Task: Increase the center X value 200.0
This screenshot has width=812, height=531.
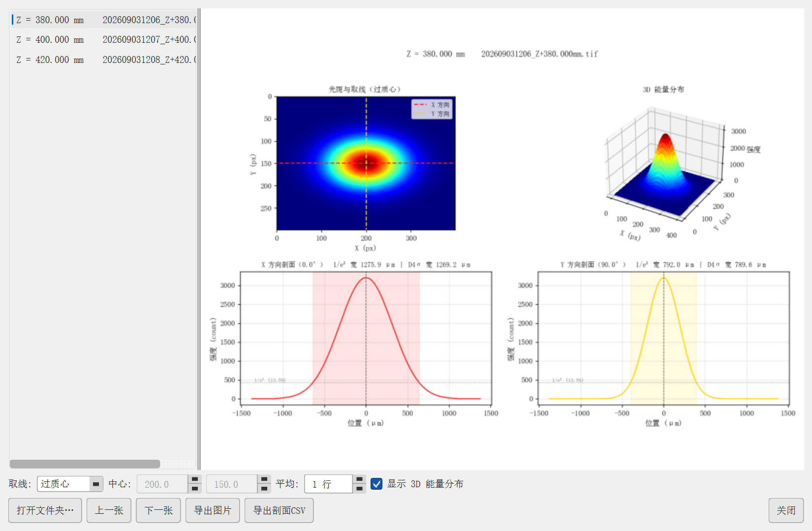Action: click(195, 479)
